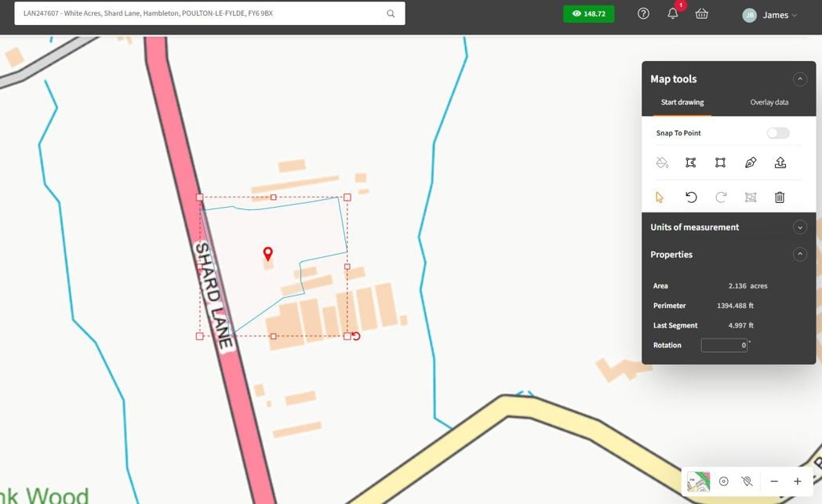Delete the selected shape with the trash icon
Viewport: 822px width, 504px height.
[x=779, y=197]
